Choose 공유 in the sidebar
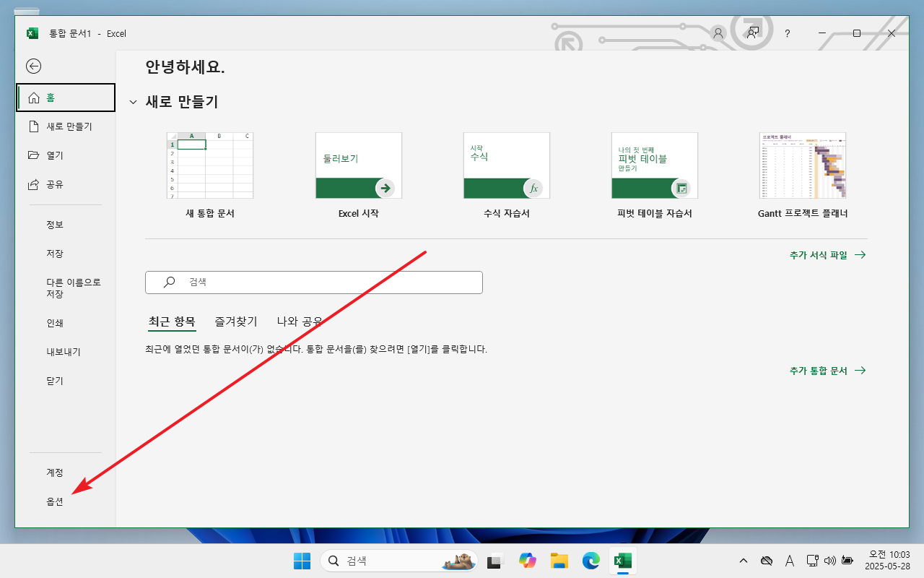The width and height of the screenshot is (924, 578). point(66,184)
